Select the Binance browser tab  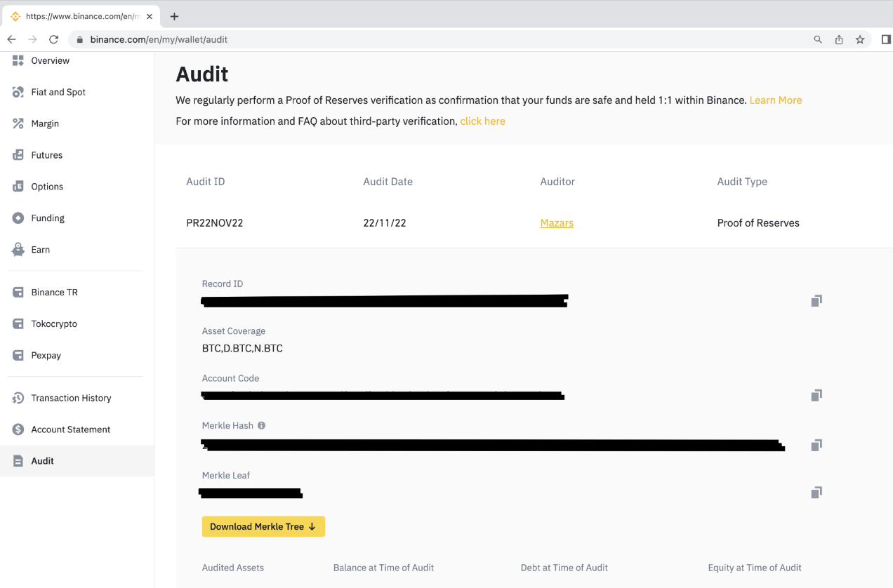coord(81,16)
